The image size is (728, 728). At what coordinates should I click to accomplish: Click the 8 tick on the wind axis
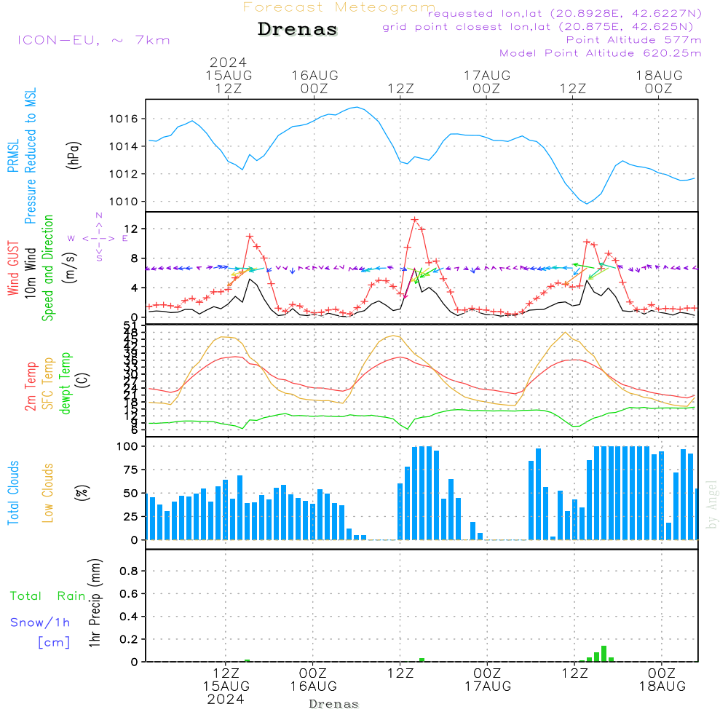(135, 258)
